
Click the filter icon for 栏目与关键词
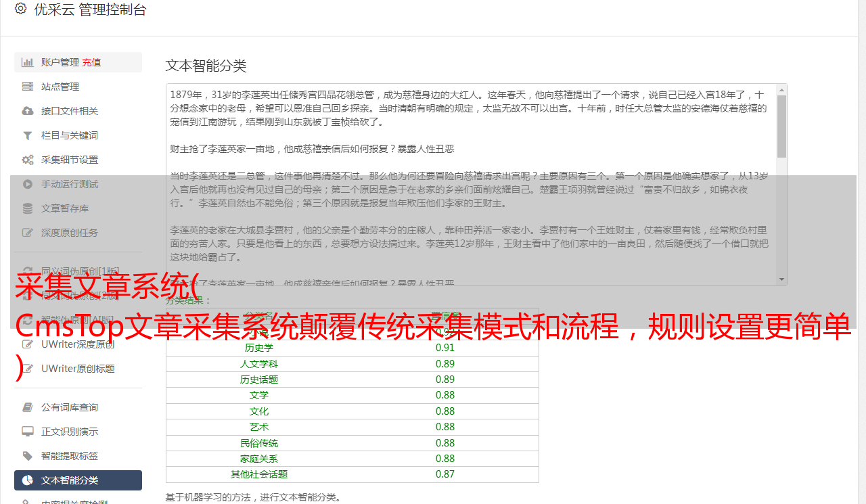click(28, 135)
